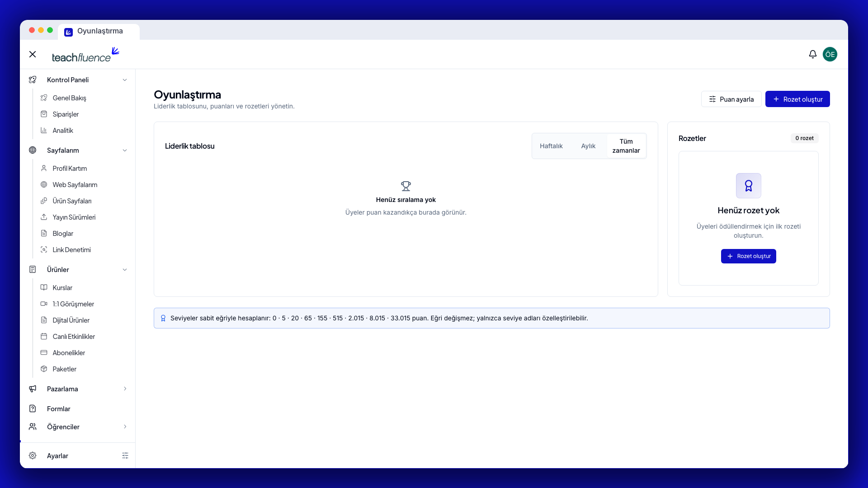The image size is (868, 488).
Task: Open Puan ayarla settings
Action: [x=731, y=99]
